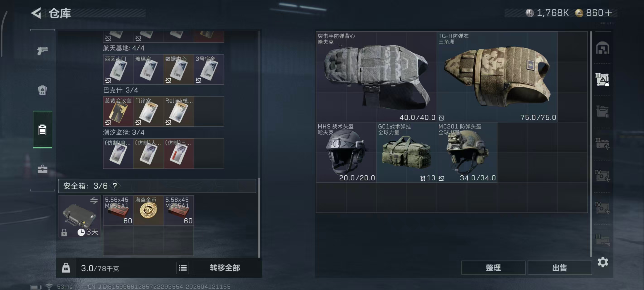Switch to the selected key card wallet tab
The width and height of the screenshot is (644, 290).
43,130
